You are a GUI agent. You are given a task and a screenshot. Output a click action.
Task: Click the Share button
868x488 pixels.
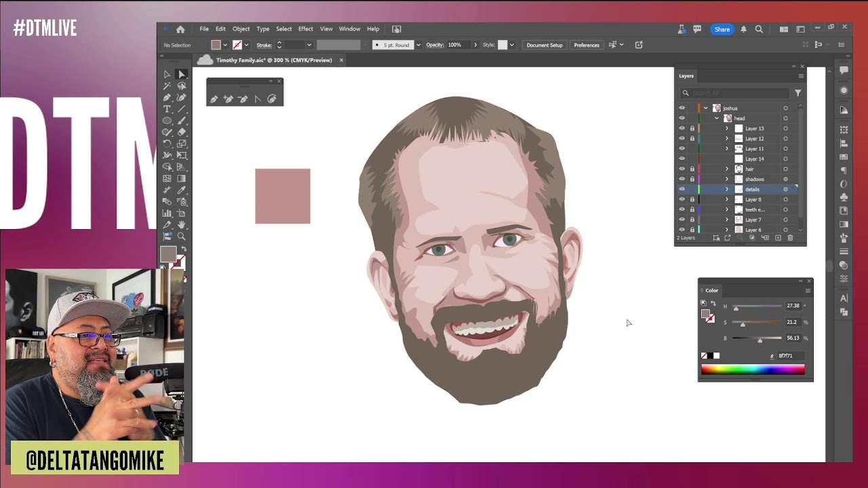(722, 29)
